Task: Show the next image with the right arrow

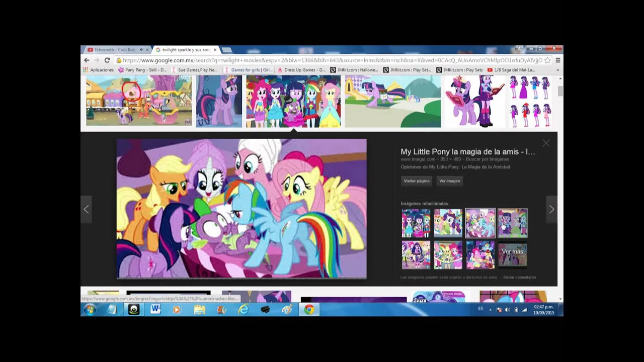Action: pyautogui.click(x=551, y=209)
